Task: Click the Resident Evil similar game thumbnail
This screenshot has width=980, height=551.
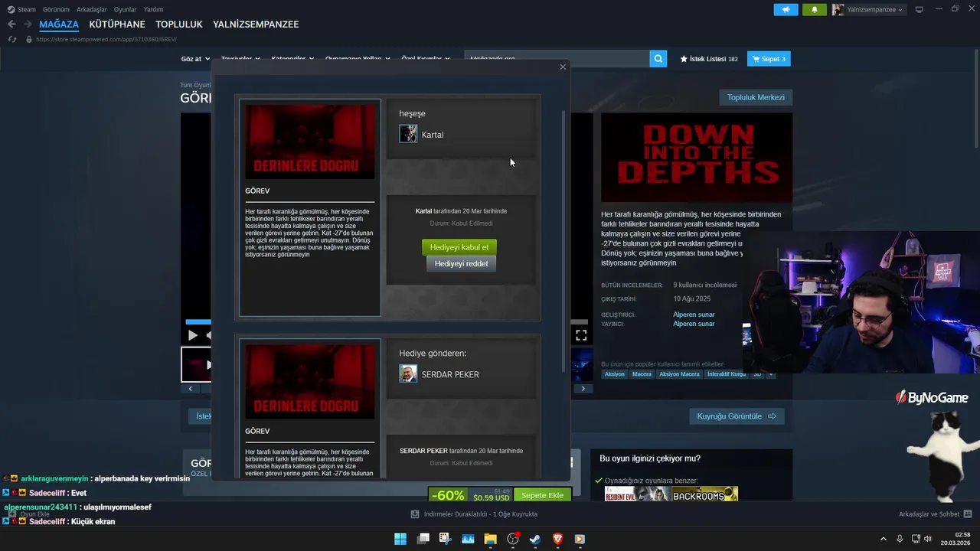Action: coord(637,494)
